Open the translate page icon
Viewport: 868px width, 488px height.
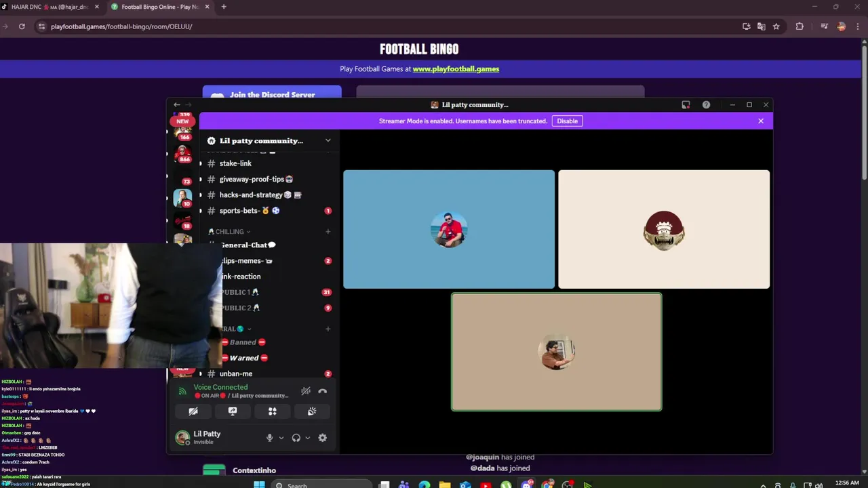(x=761, y=26)
